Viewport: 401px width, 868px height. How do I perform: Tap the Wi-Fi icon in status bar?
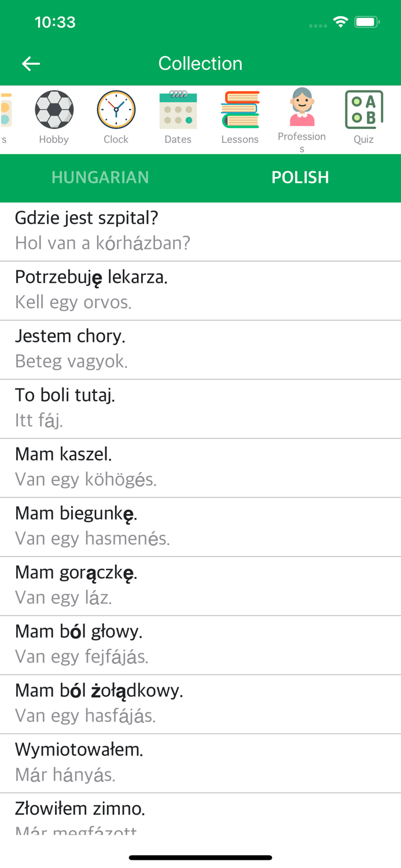pyautogui.click(x=340, y=21)
